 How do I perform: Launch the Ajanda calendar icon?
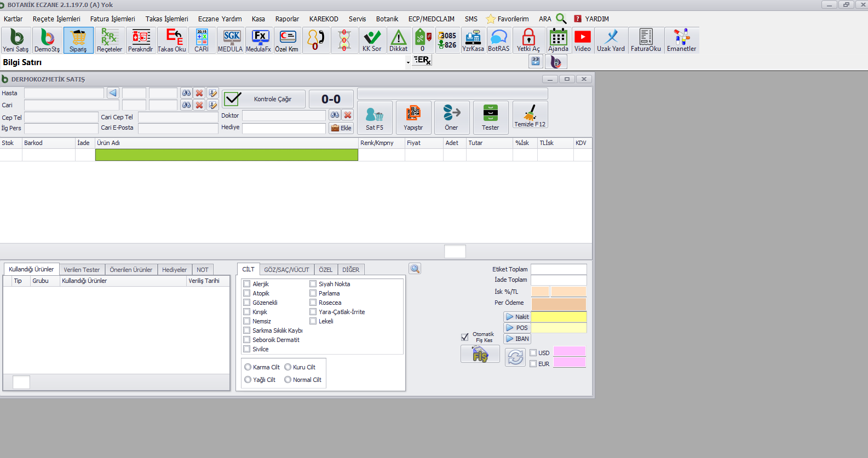(x=558, y=40)
